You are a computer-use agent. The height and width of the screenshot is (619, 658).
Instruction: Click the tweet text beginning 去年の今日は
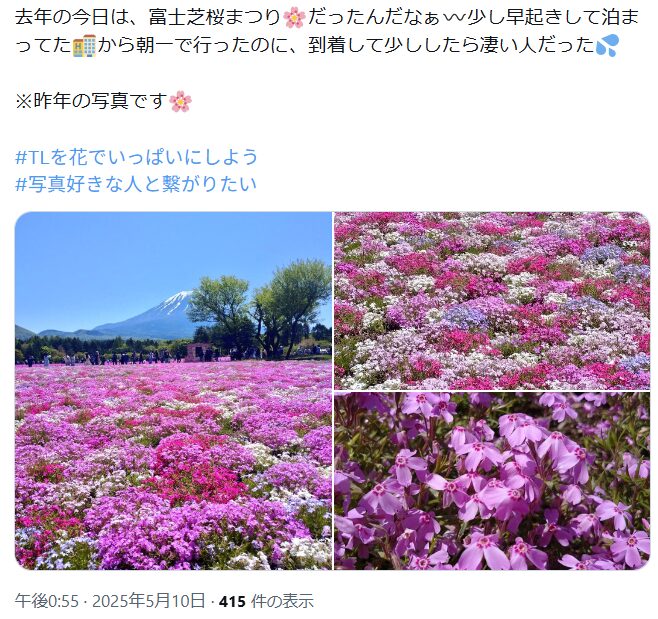click(327, 32)
